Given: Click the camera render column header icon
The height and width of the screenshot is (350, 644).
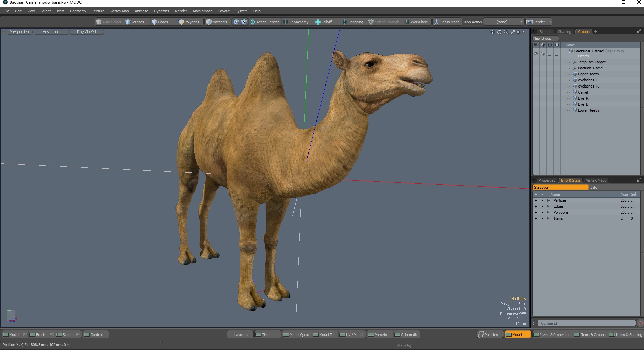Looking at the screenshot, I should 543,45.
